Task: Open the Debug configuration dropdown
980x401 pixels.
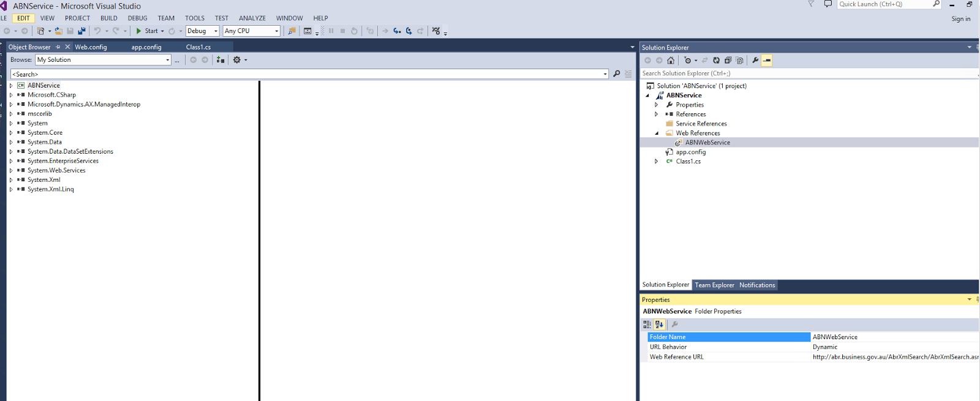Action: point(203,31)
